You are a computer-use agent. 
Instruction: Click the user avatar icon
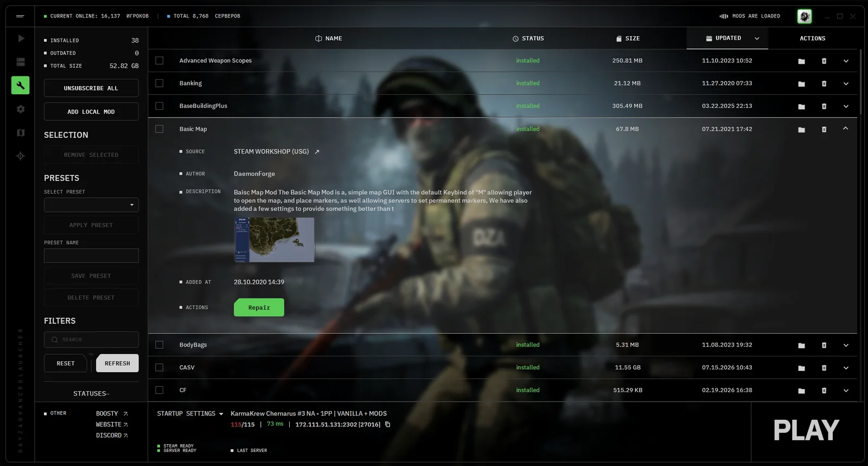(x=805, y=16)
